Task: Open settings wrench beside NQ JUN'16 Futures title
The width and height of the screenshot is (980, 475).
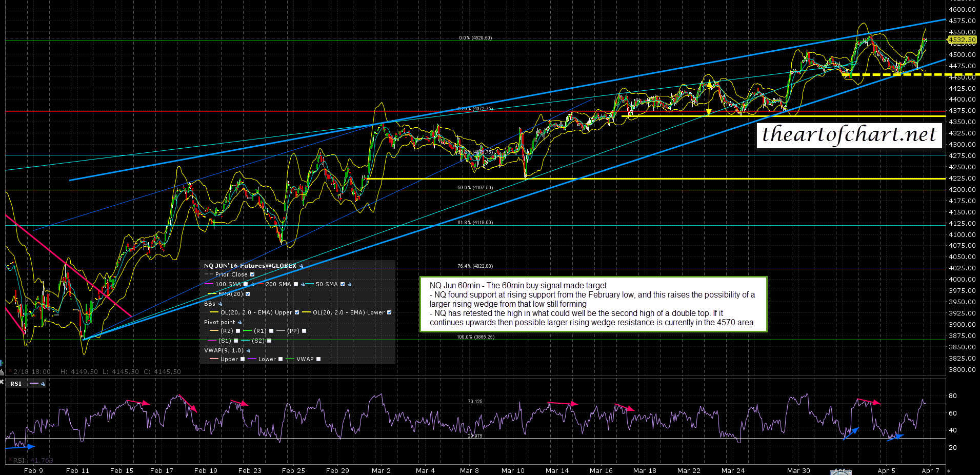Action: [x=302, y=266]
